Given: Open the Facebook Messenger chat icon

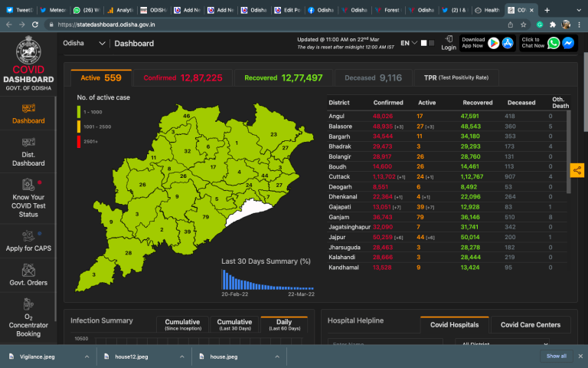Looking at the screenshot, I should pos(568,44).
